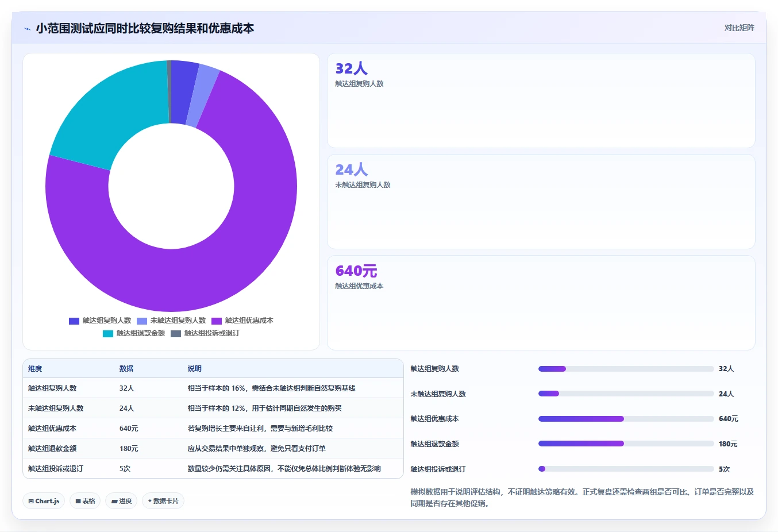
Task: Select table row cell 触达组复购人数
Action: coord(52,388)
